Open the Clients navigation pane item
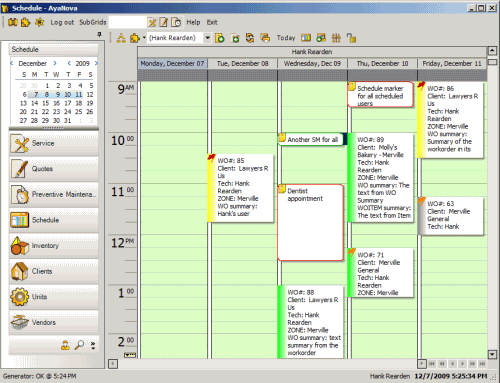Image resolution: width=500 pixels, height=383 pixels. [54, 271]
